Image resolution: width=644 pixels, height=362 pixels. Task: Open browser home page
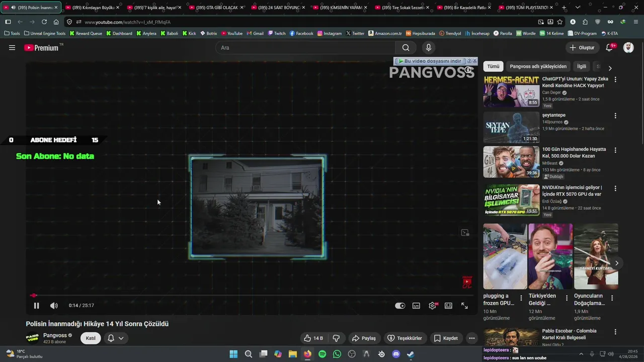(56, 22)
